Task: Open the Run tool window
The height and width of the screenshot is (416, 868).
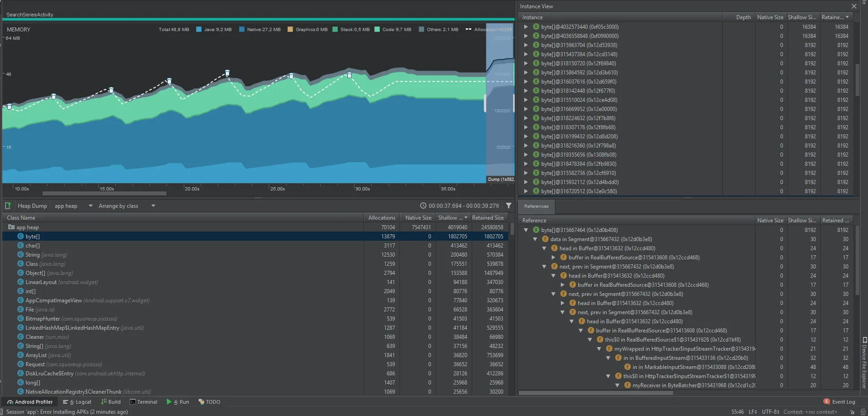Action: pyautogui.click(x=178, y=402)
